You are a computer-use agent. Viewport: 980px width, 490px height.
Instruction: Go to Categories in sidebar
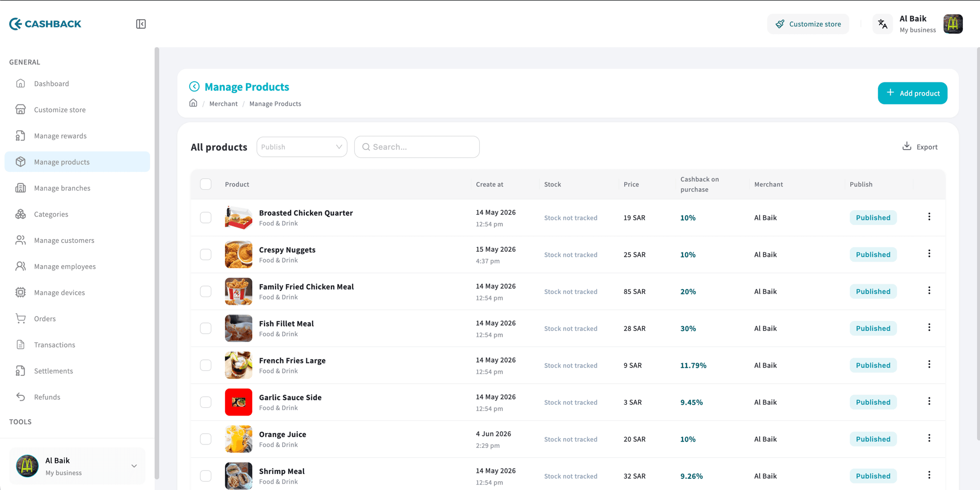point(77,214)
